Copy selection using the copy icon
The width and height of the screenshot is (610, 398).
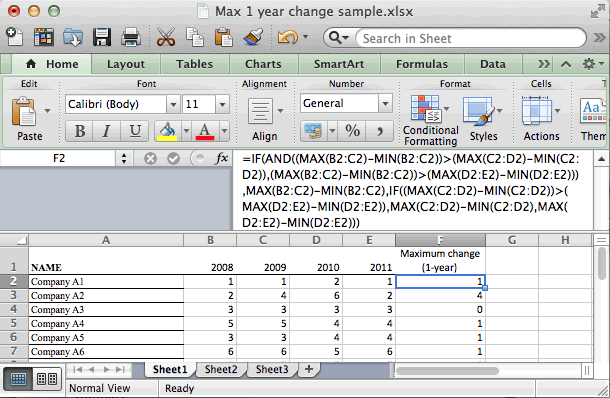195,38
